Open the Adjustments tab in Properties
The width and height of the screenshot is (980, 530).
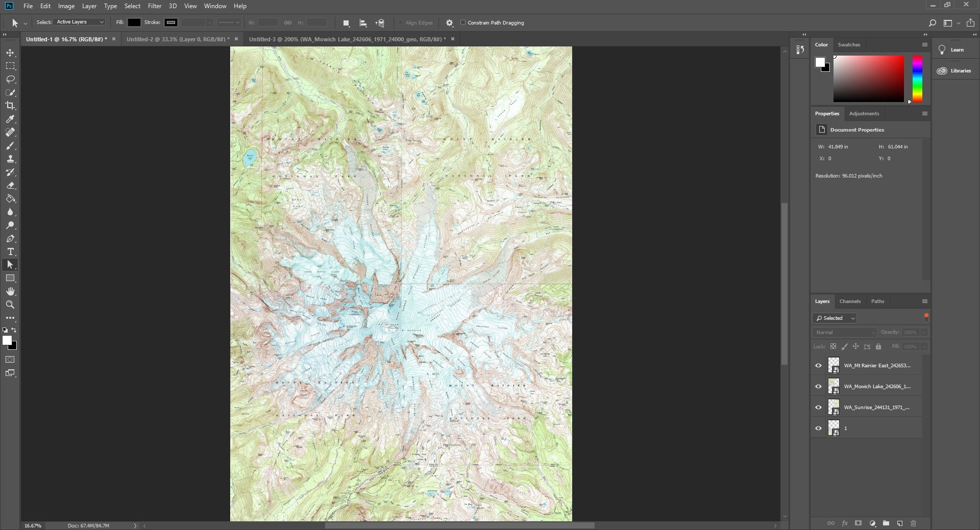point(864,113)
